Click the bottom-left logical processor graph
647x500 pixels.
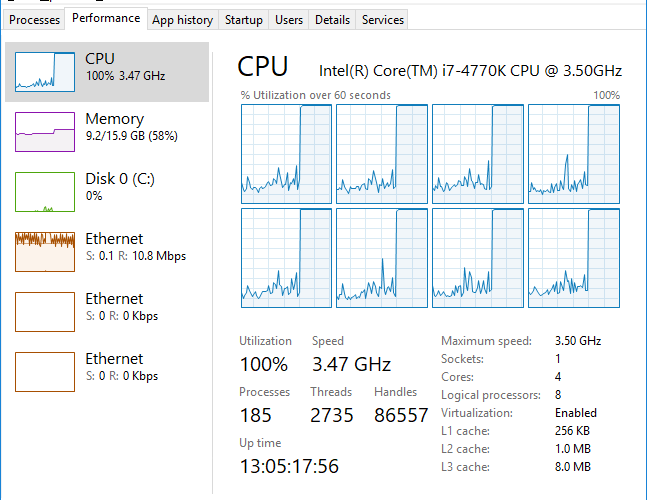[x=286, y=257]
